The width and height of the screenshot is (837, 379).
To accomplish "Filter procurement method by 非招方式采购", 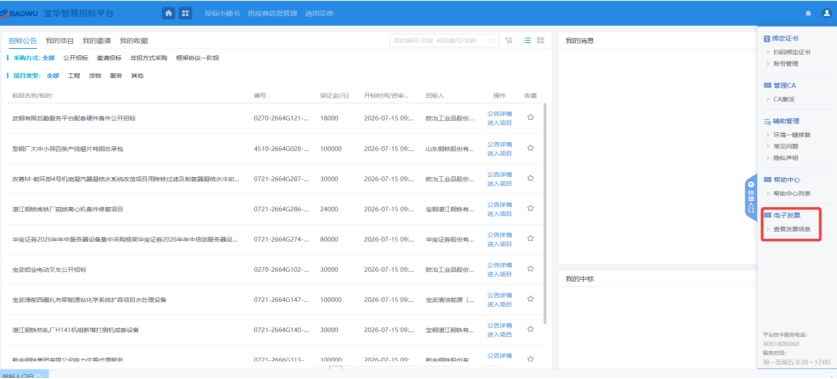I will [149, 58].
